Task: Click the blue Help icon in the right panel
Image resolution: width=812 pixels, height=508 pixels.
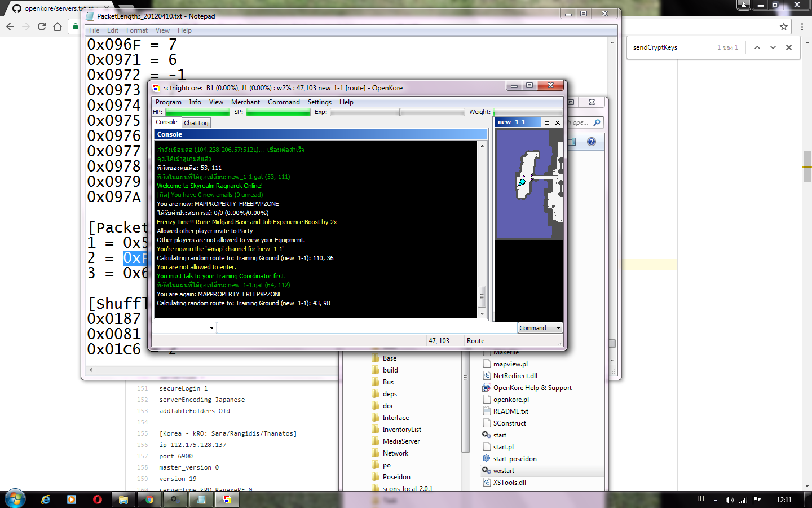Action: click(590, 141)
